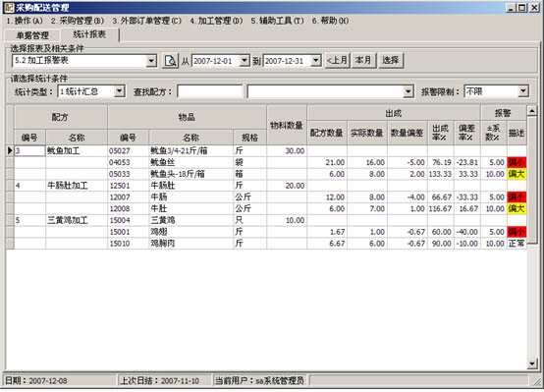
Task: Open the end date 2007-12-31 dropdown
Action: pos(316,61)
